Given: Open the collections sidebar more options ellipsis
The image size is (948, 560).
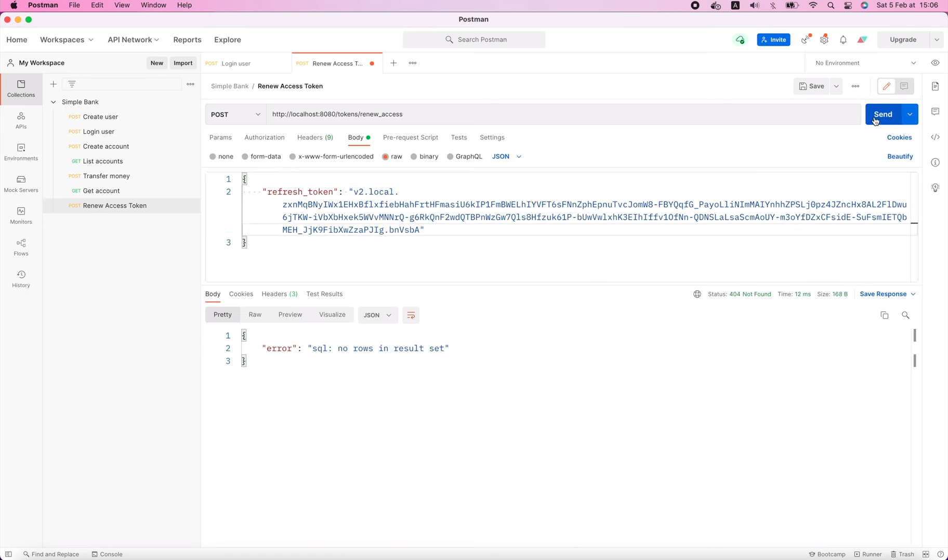Looking at the screenshot, I should (x=191, y=84).
